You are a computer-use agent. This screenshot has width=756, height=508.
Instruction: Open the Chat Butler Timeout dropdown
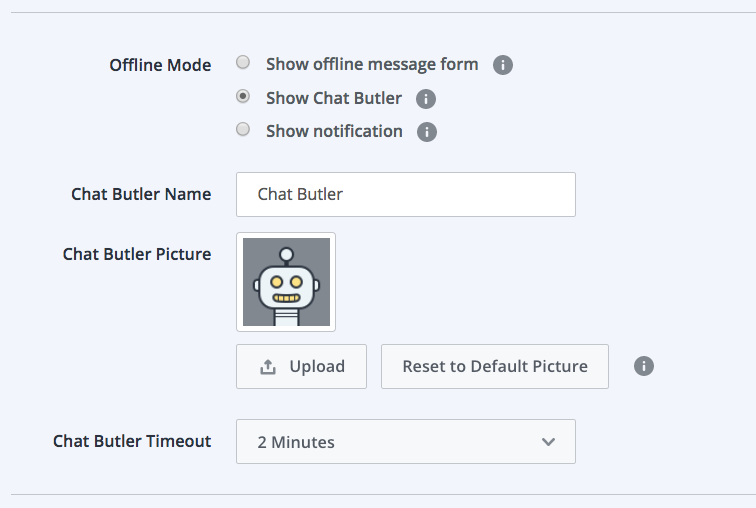tap(405, 441)
